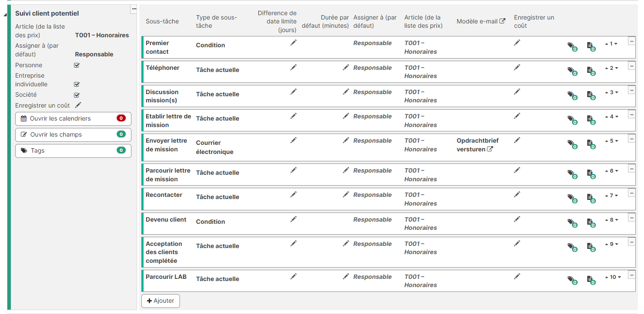This screenshot has width=644, height=314.
Task: Click the Ajouter button
Action: tap(160, 301)
